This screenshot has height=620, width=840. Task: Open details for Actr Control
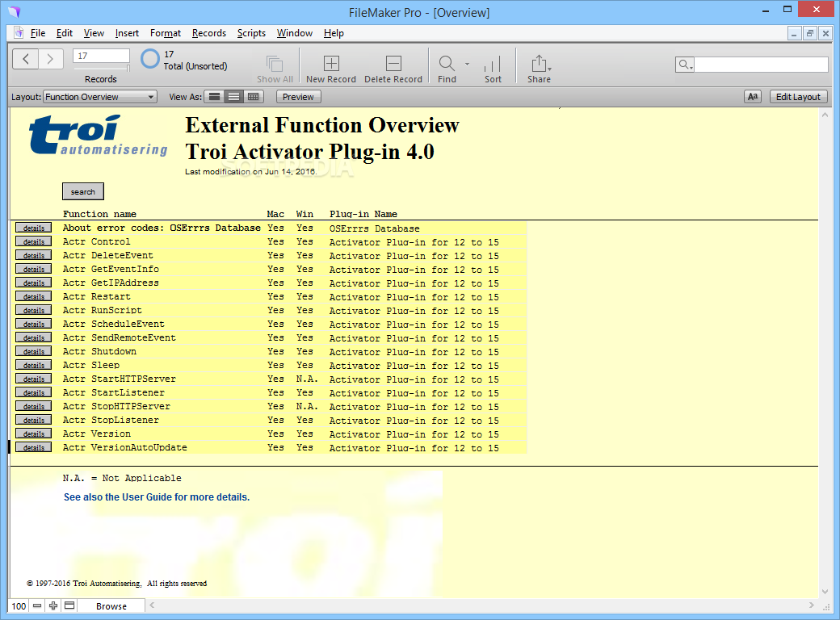click(34, 242)
